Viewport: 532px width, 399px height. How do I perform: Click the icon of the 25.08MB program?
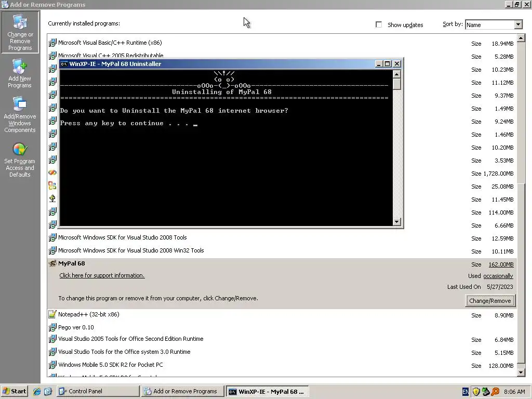click(52, 185)
